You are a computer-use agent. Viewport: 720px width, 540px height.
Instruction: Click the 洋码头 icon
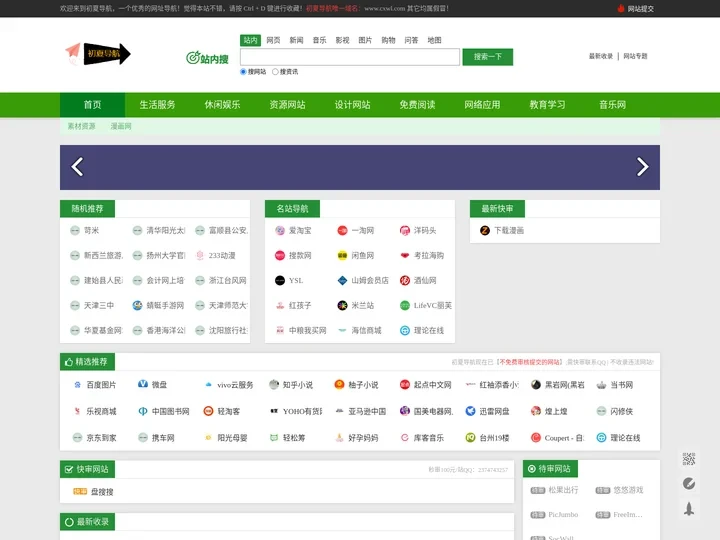tap(405, 231)
